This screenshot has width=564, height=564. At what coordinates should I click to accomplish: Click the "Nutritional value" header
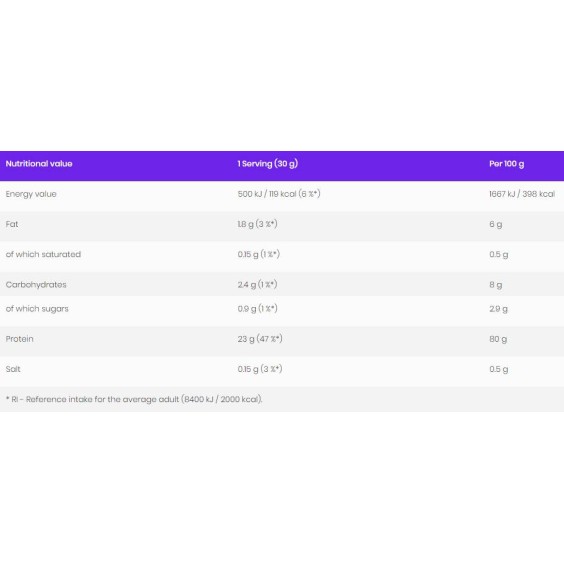39,164
